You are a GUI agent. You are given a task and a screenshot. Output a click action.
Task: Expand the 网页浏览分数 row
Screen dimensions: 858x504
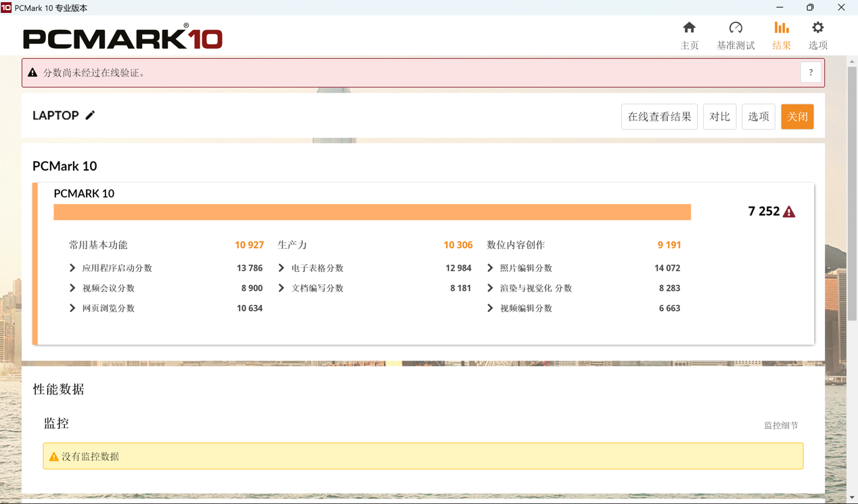pos(72,308)
